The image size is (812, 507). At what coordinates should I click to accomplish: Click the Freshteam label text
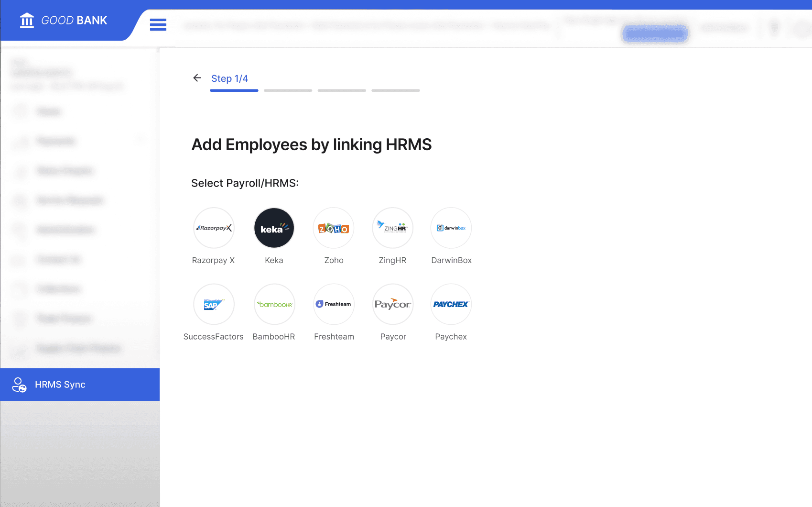tap(334, 337)
